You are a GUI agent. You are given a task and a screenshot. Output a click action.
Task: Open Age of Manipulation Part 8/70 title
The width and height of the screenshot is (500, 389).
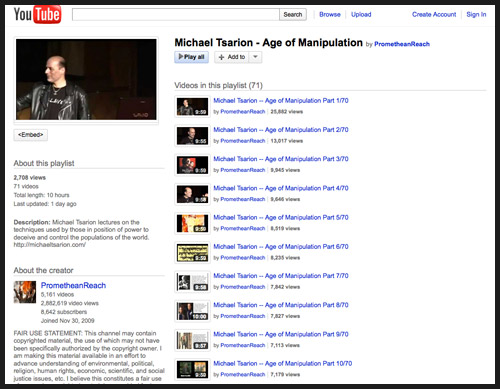pos(281,305)
